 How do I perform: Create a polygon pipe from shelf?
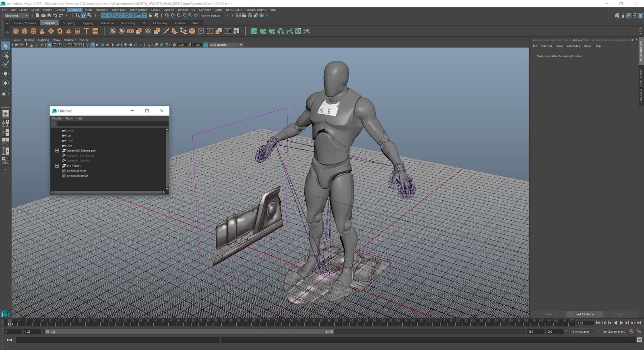click(78, 31)
